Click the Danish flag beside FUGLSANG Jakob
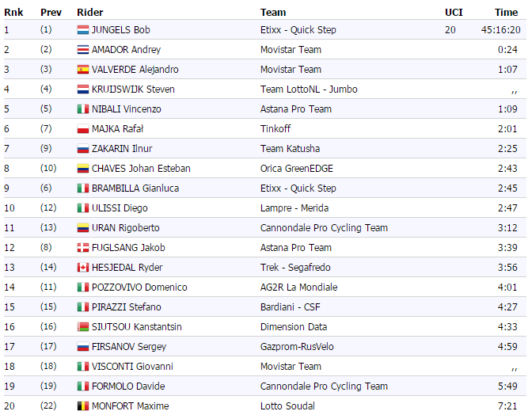The height and width of the screenshot is (415, 532). pos(82,248)
